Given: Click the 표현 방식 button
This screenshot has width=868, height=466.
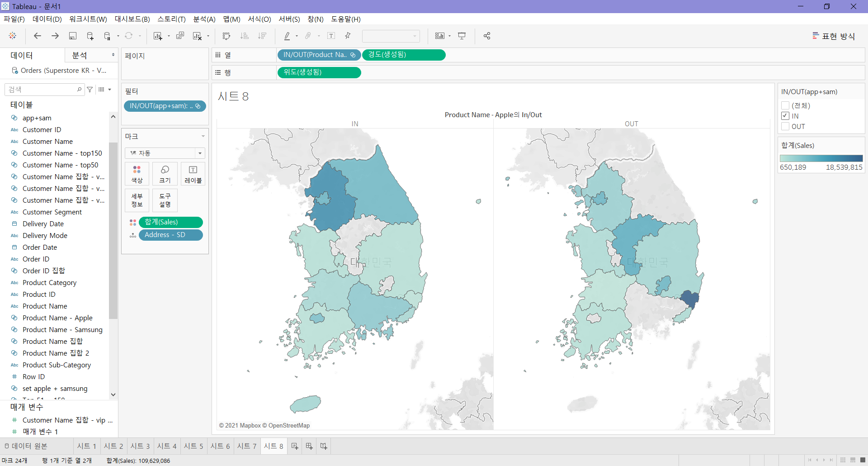Looking at the screenshot, I should pos(834,36).
